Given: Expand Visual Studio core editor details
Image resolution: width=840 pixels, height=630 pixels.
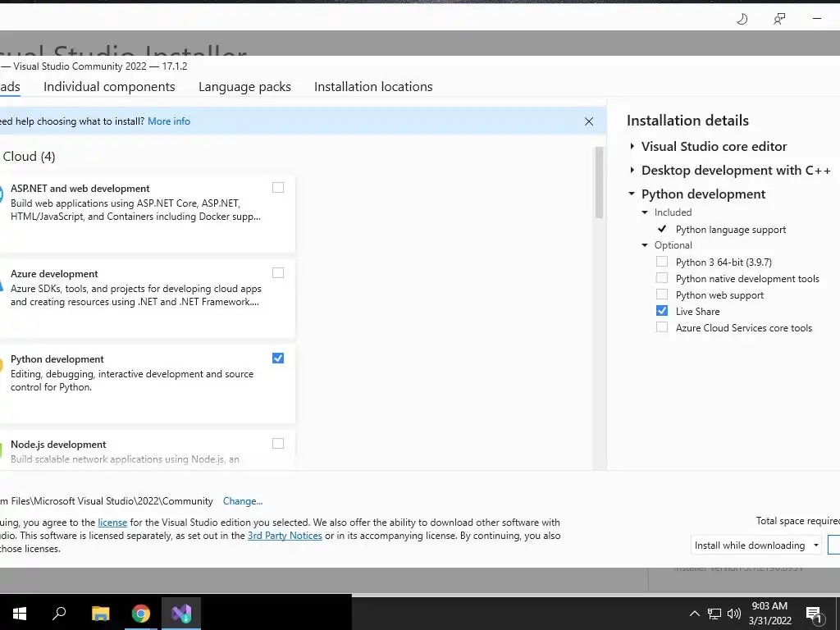Looking at the screenshot, I should [x=632, y=146].
